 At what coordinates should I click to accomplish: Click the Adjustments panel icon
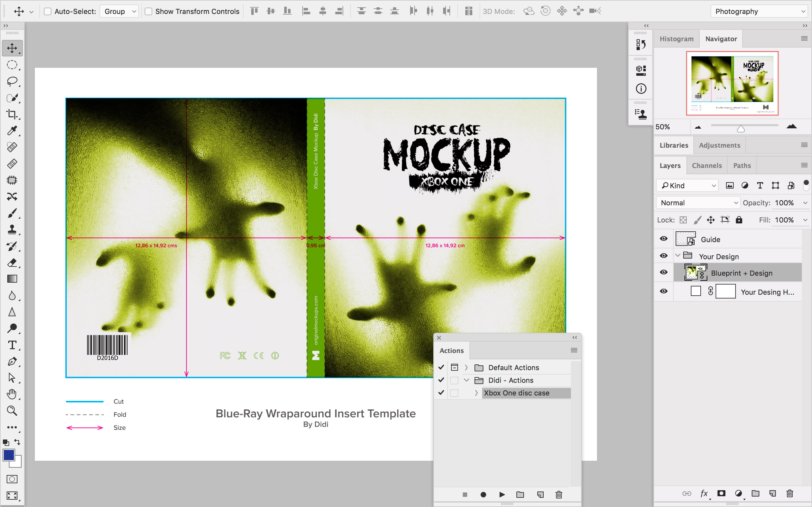pyautogui.click(x=720, y=145)
